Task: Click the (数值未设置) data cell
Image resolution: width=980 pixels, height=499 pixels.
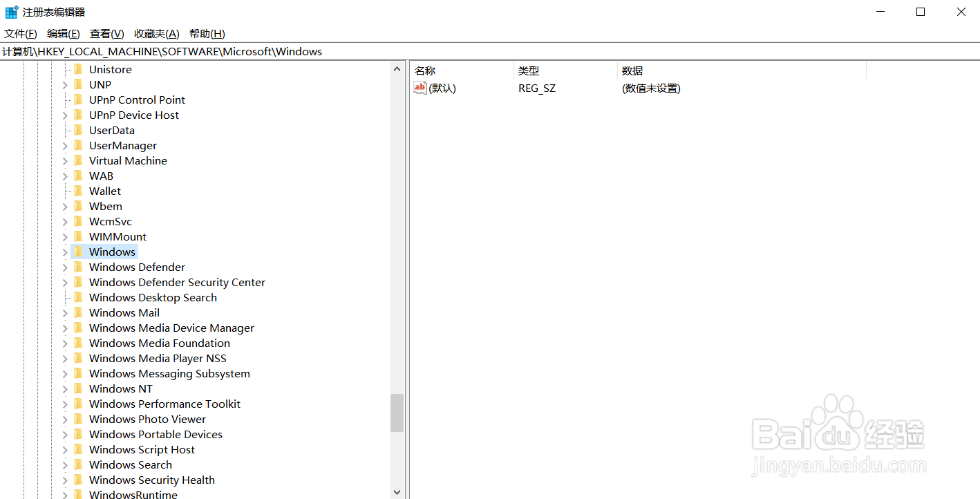Action: pos(651,88)
